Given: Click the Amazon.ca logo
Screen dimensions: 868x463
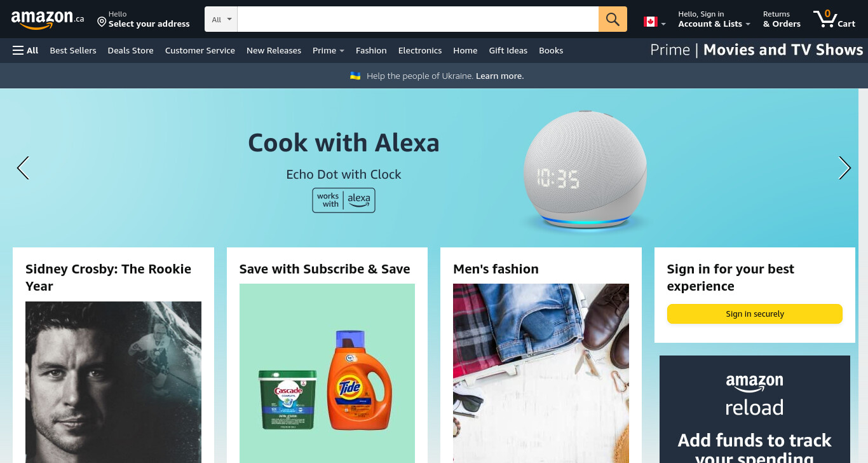Looking at the screenshot, I should [x=48, y=20].
